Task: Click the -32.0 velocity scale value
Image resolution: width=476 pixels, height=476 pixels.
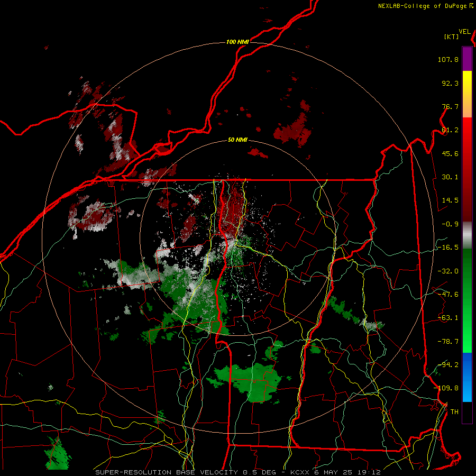Action: (448, 271)
